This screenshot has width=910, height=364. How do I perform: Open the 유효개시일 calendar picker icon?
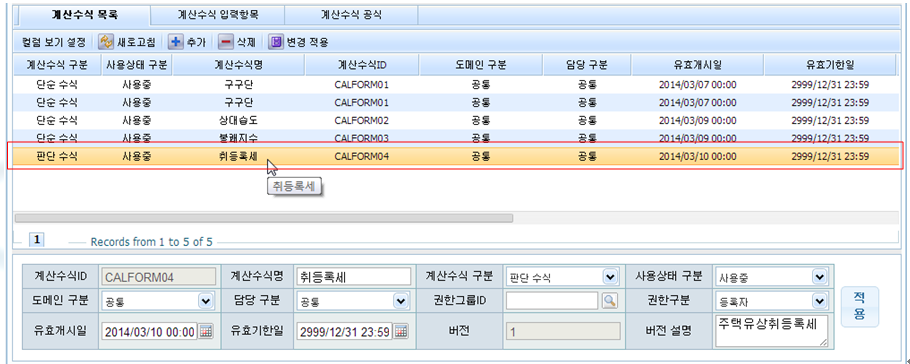(x=207, y=331)
